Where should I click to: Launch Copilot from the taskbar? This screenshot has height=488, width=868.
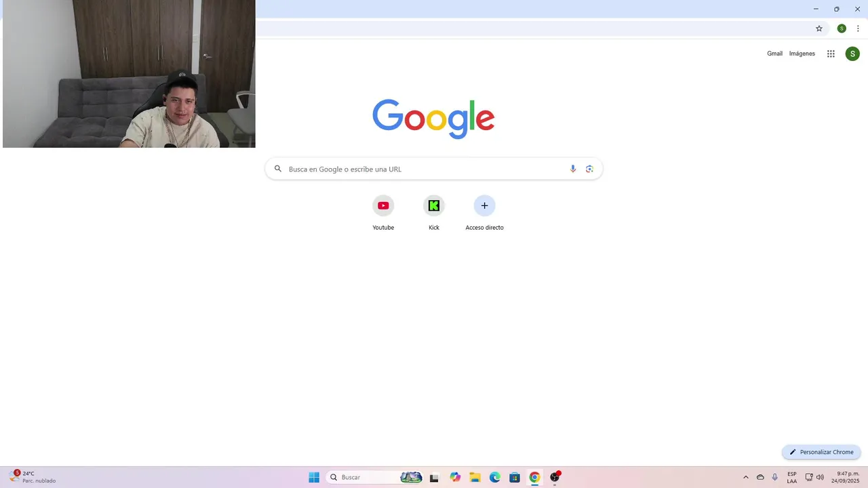455,477
